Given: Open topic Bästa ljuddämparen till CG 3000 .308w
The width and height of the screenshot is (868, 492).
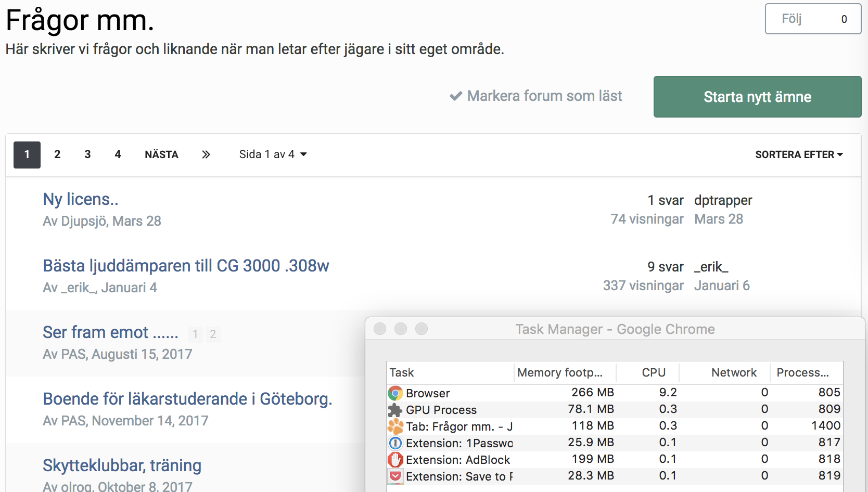Looking at the screenshot, I should coord(186,266).
